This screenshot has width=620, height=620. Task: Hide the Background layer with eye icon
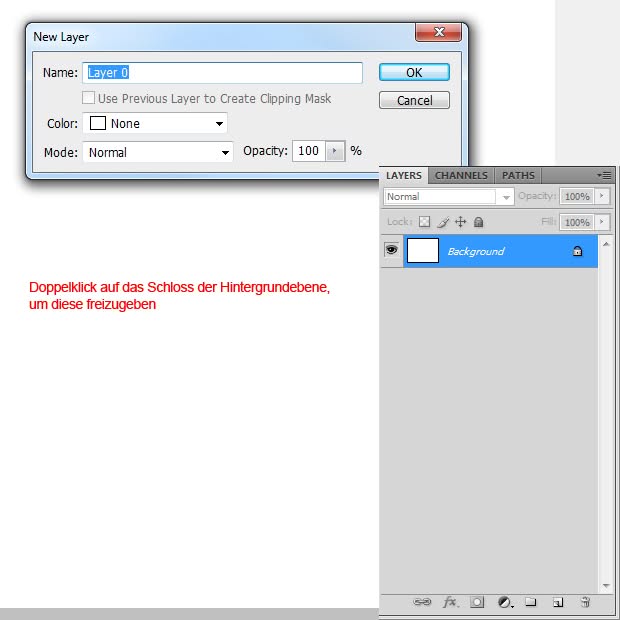(x=391, y=250)
